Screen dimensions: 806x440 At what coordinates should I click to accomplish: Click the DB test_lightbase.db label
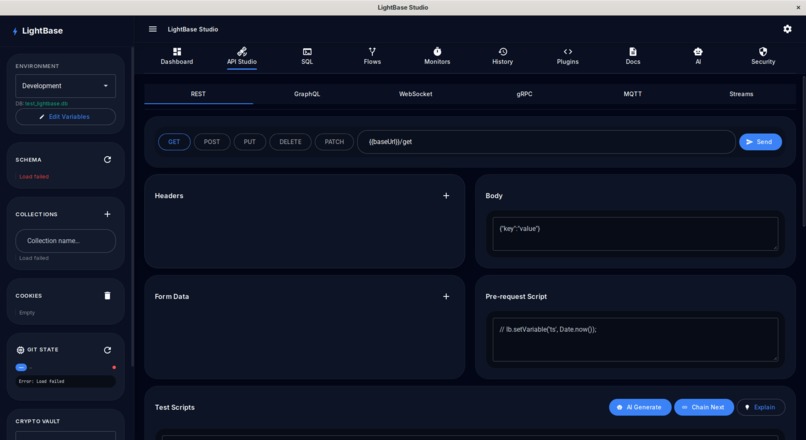pos(42,103)
